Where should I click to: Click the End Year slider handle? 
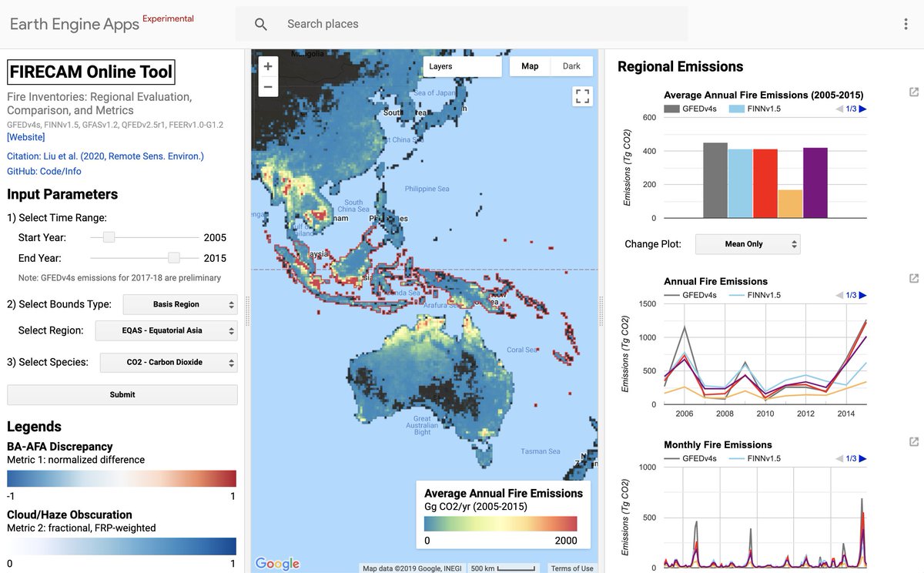pyautogui.click(x=174, y=258)
